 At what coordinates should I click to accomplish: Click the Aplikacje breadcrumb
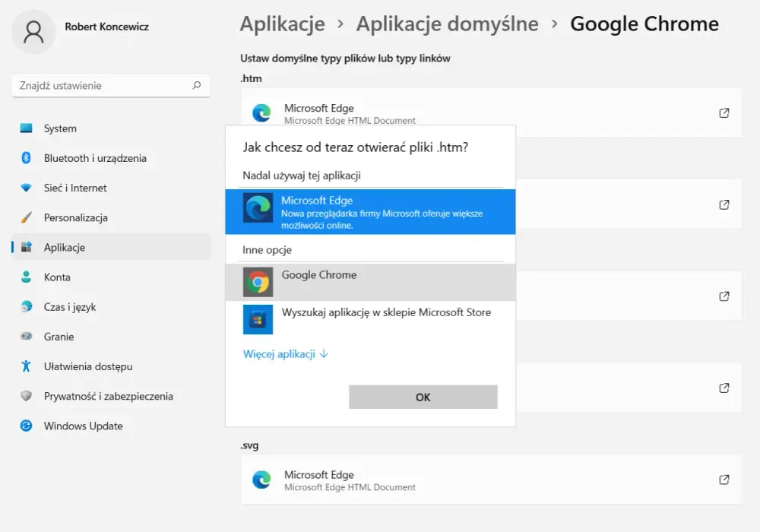(283, 24)
